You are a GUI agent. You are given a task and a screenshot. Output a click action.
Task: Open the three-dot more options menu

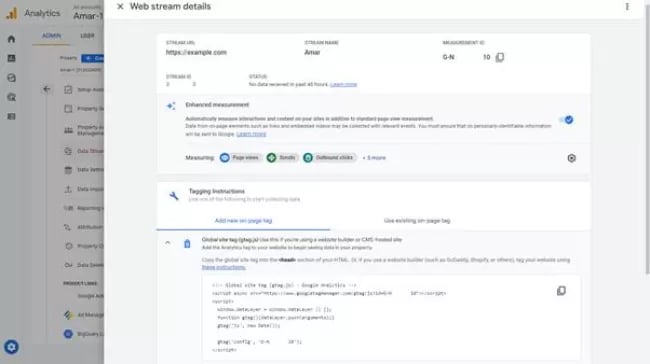tap(627, 7)
